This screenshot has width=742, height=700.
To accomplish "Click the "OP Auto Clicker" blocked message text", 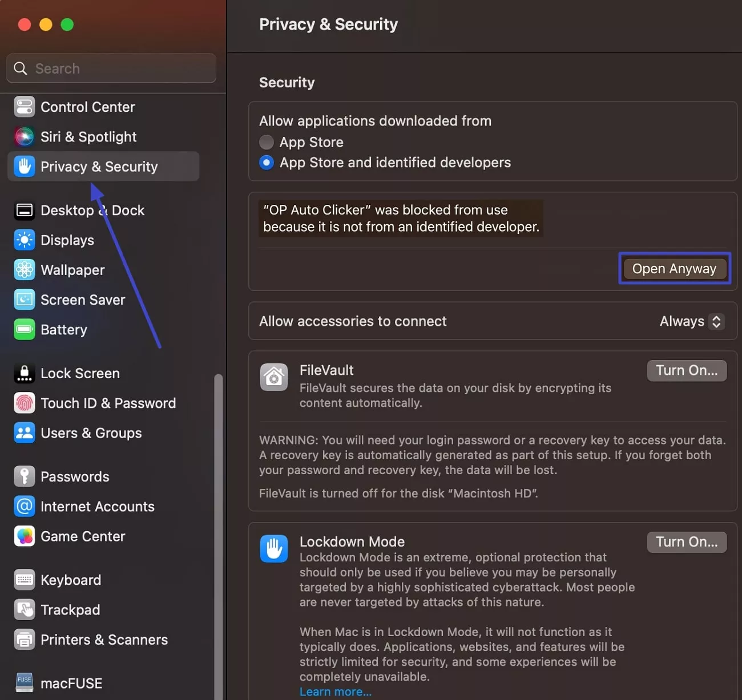I will (401, 218).
